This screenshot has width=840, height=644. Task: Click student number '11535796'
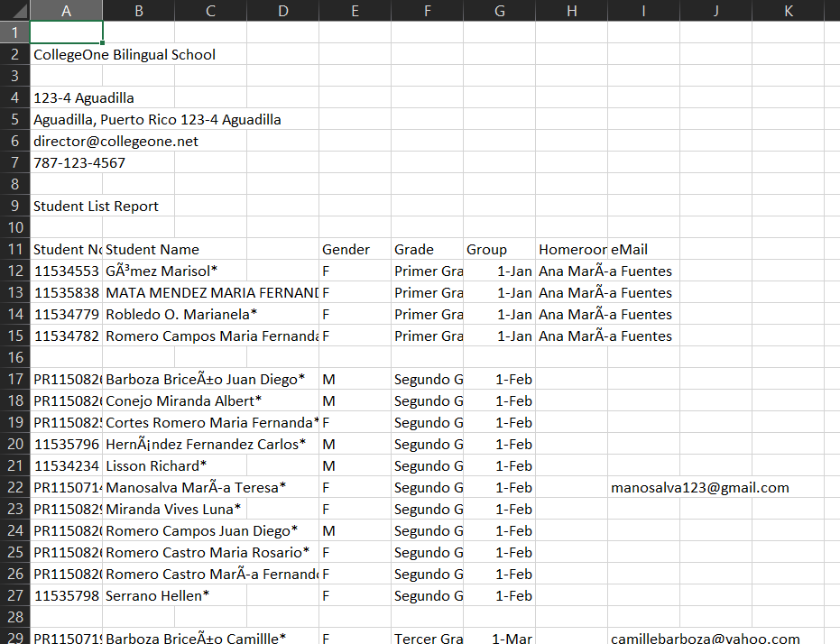pyautogui.click(x=67, y=445)
